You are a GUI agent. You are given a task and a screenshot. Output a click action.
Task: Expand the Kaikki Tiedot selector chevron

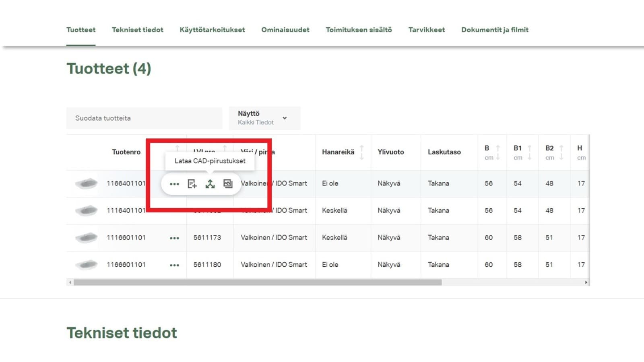(x=285, y=118)
